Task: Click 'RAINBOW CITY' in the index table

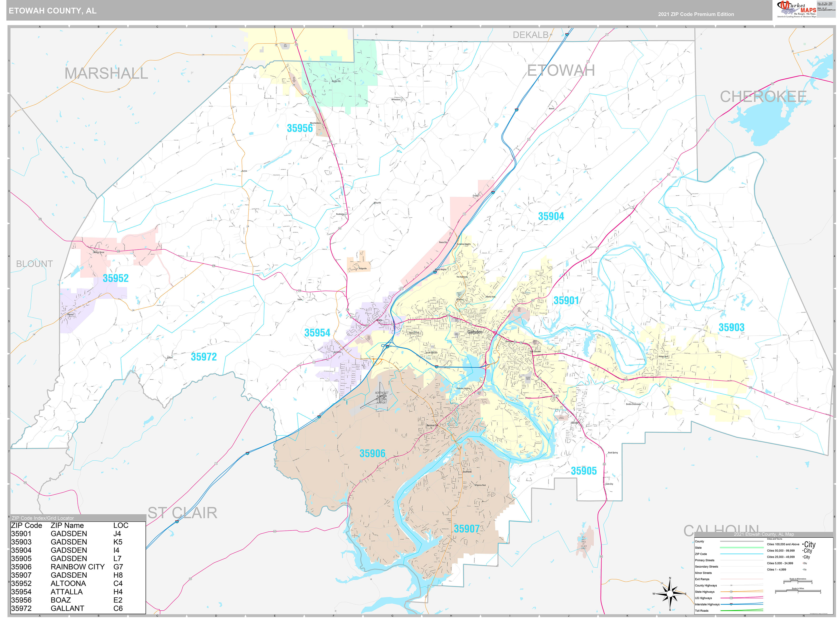Action: [x=78, y=567]
